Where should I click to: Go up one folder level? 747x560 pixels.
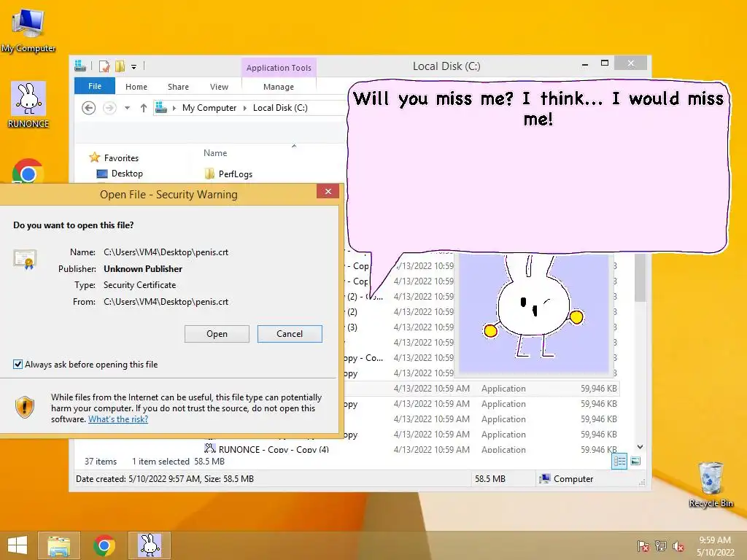(144, 108)
